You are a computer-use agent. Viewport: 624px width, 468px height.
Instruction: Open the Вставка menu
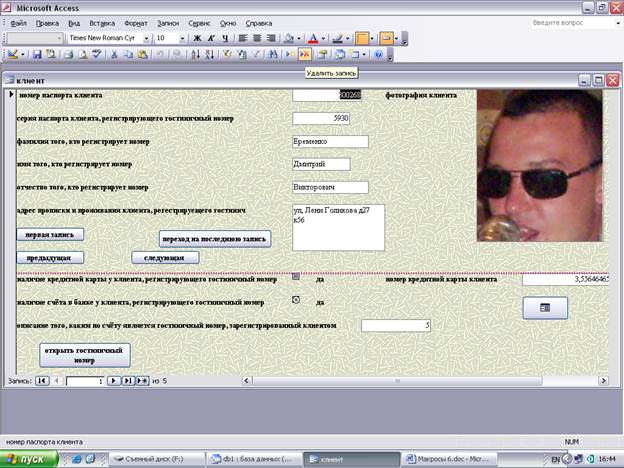click(102, 23)
